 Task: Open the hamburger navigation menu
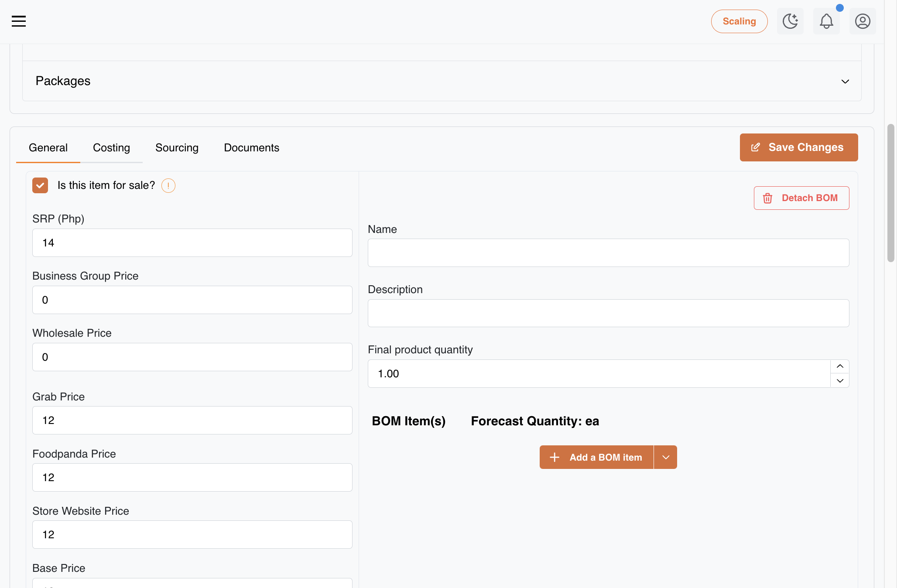[19, 21]
